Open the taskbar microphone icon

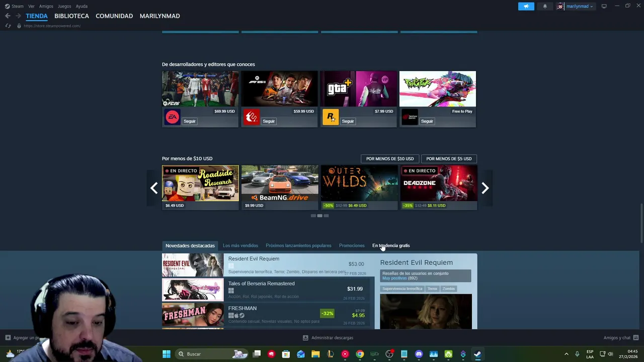click(577, 354)
